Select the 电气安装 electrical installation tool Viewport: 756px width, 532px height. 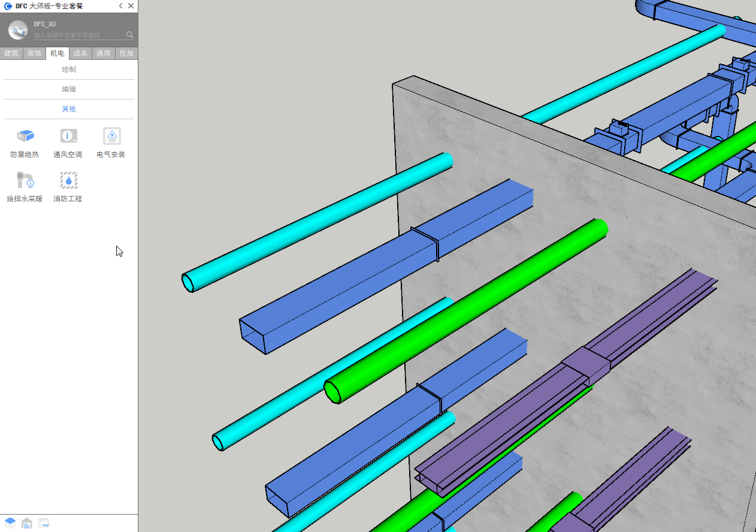[111, 137]
